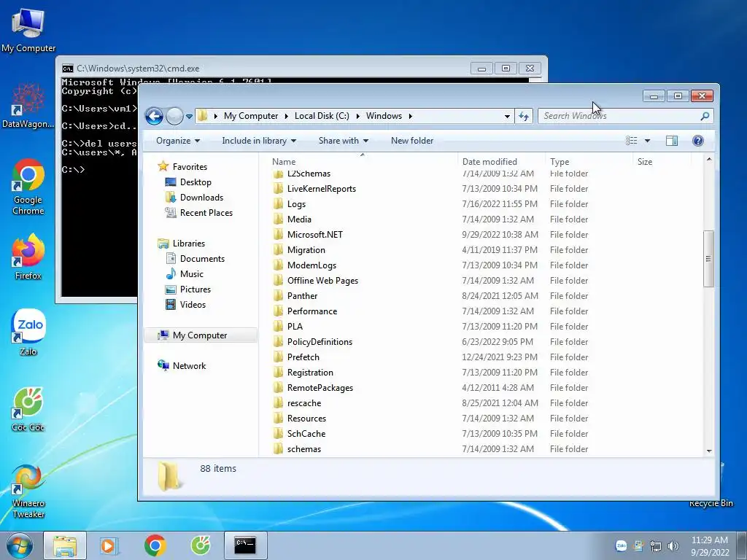
Task: Select the Winaero Tweaker desktop shortcut
Action: (28, 491)
